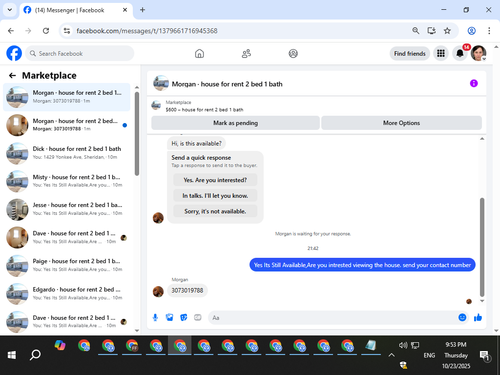Screen dimensions: 500x375
Task: Open tab search dropdown arrow
Action: pos(10,10)
